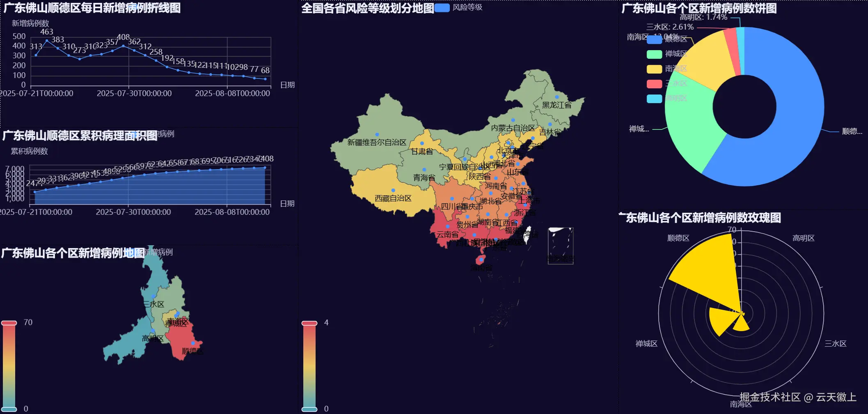
Task: Select the 408 data point on the daily line chart
Action: (x=123, y=46)
